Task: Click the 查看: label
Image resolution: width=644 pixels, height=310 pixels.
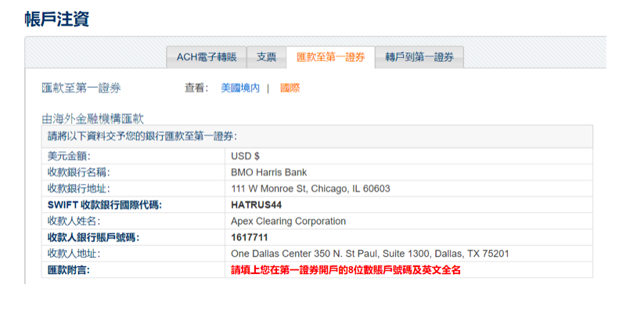Action: pyautogui.click(x=196, y=88)
